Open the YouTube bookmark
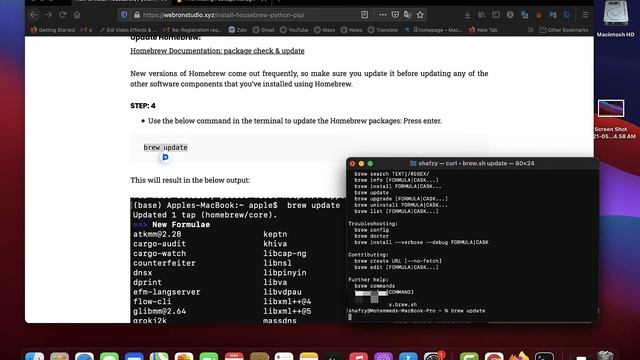 294,30
